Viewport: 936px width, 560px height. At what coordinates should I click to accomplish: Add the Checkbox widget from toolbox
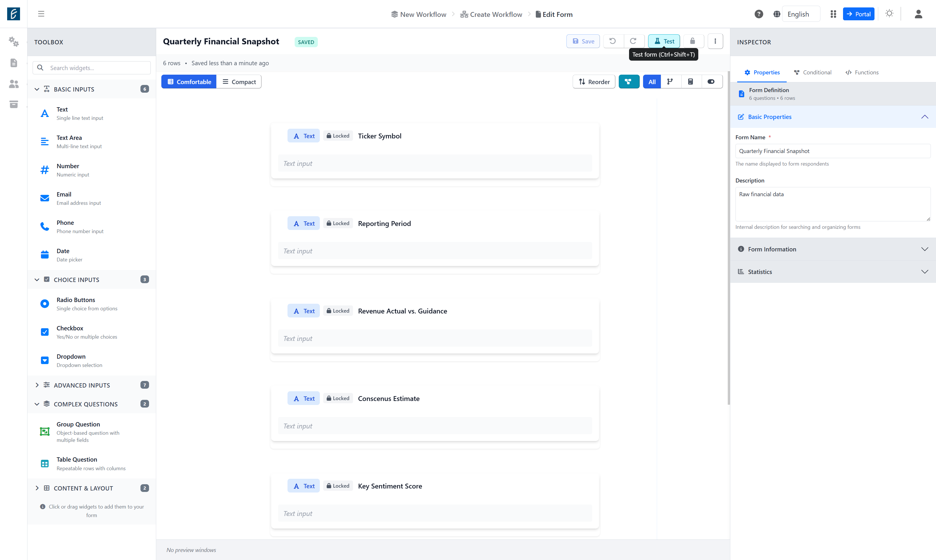[91, 332]
